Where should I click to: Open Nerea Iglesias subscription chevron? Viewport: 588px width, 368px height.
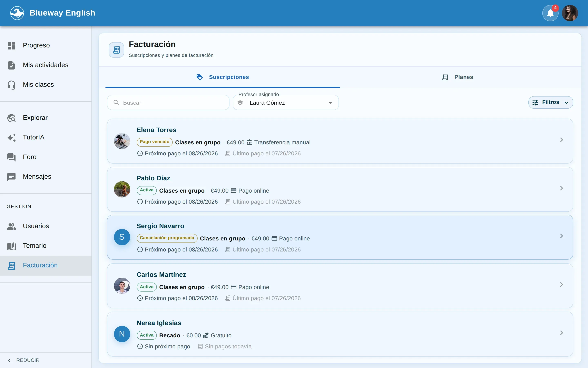[x=561, y=333]
